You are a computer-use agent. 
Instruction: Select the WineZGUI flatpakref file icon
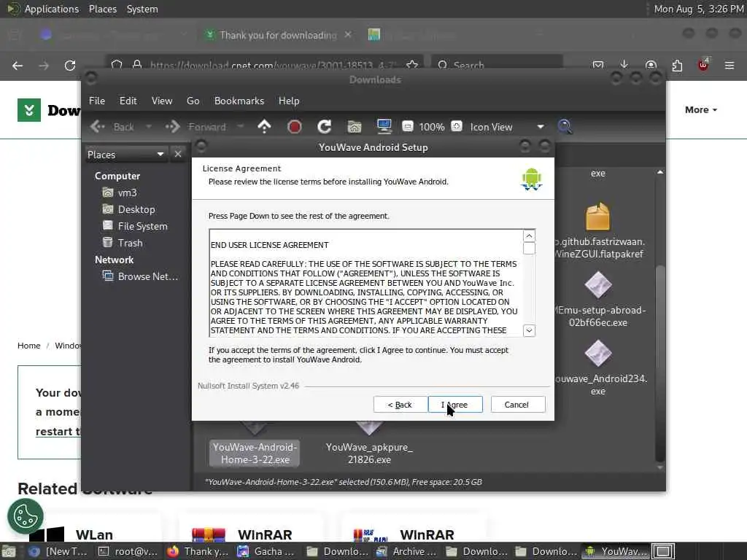click(598, 217)
